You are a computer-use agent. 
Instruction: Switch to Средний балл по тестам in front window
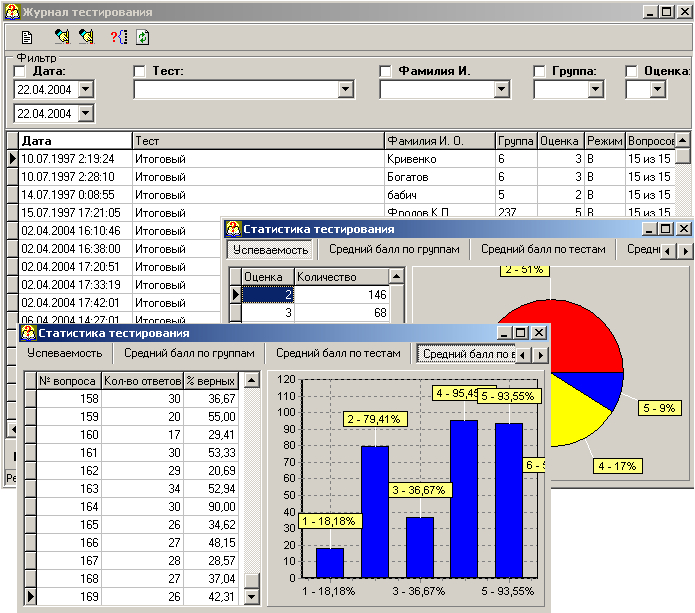338,353
